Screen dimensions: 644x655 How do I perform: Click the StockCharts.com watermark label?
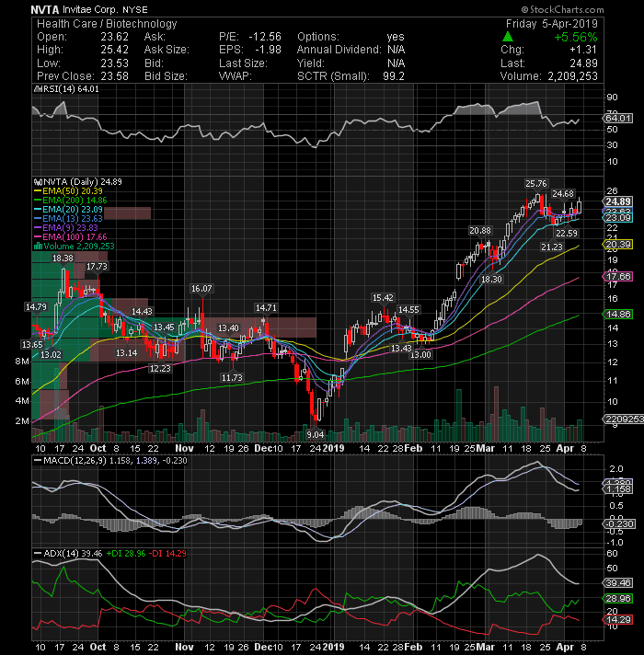(562, 9)
